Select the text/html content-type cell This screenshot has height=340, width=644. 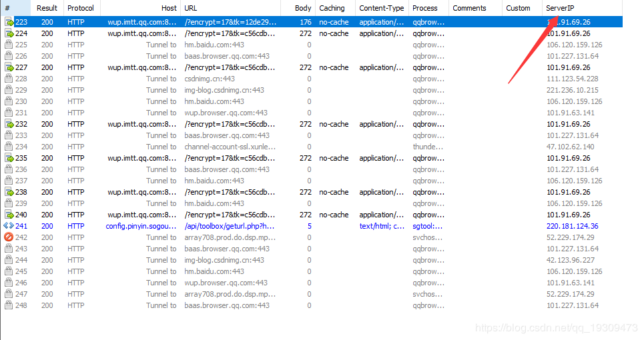click(x=382, y=226)
